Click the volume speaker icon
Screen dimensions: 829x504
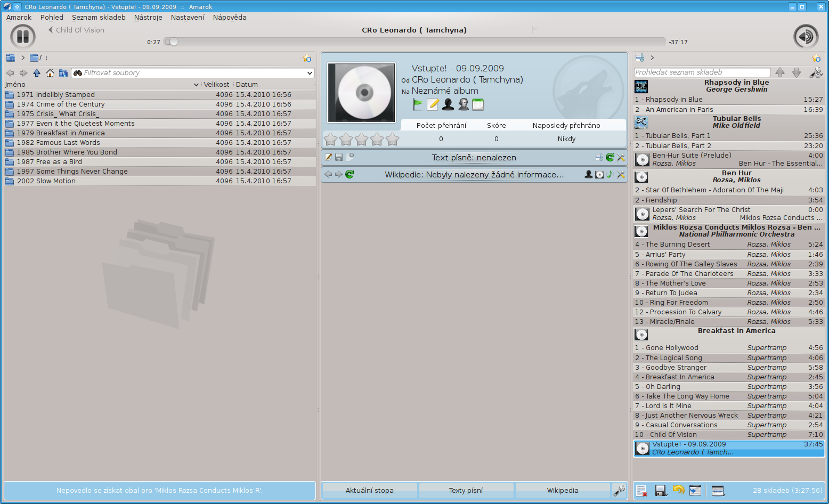tap(806, 37)
